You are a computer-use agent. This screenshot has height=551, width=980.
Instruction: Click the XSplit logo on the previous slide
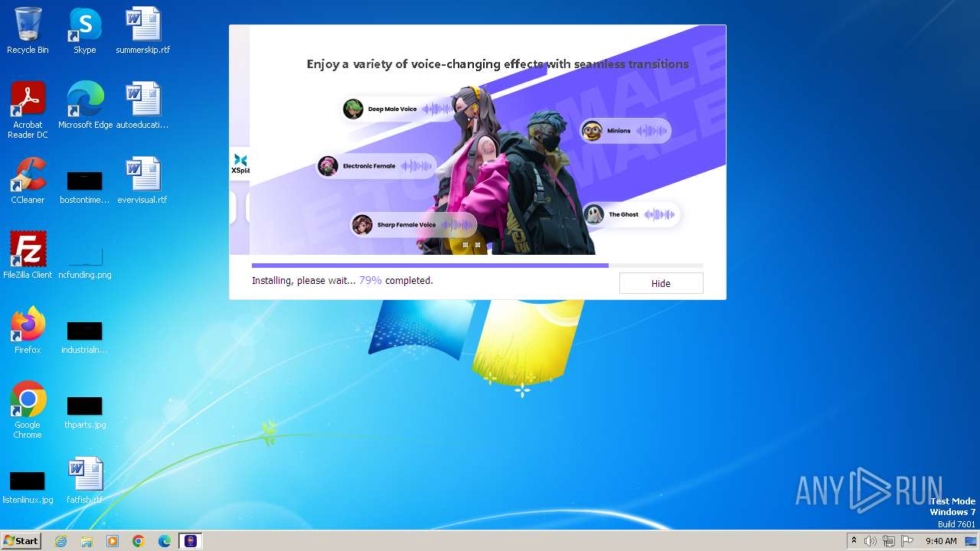point(240,164)
